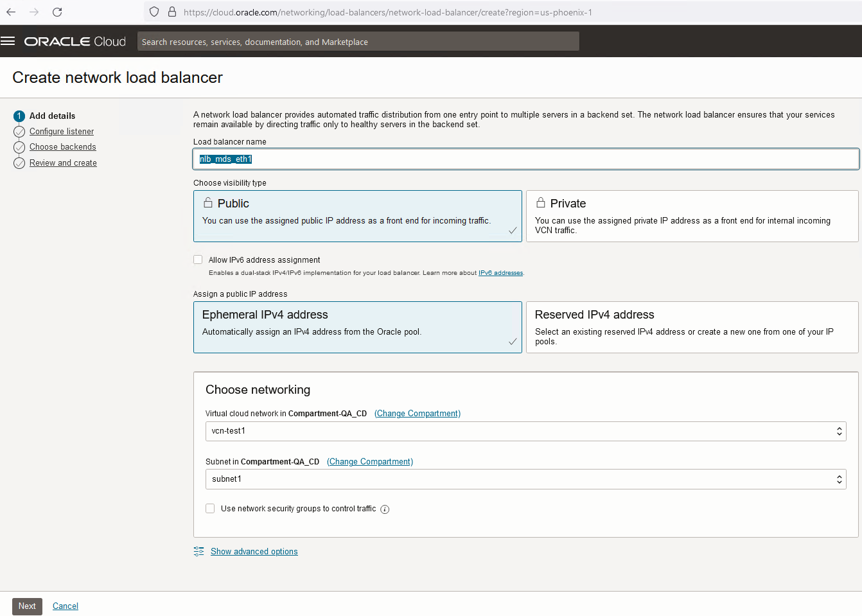Image resolution: width=862 pixels, height=616 pixels.
Task: Enable Allow IPv6 address assignment checkbox
Action: [x=198, y=260]
